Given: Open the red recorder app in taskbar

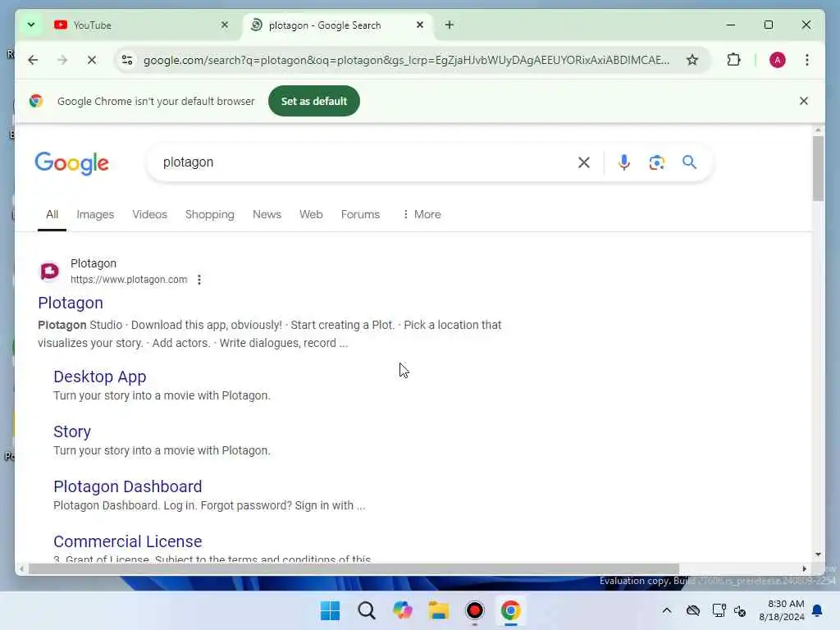Looking at the screenshot, I should (475, 610).
